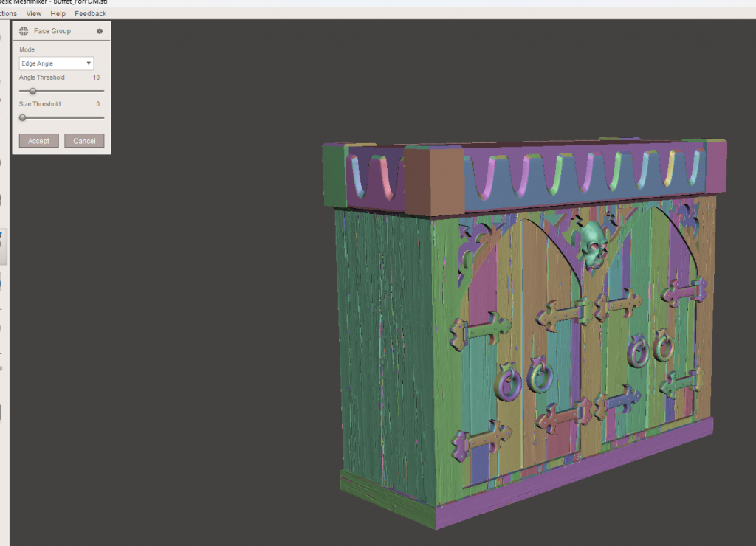Click the rightmost ring handle on the cabinet
The width and height of the screenshot is (756, 546).
(x=663, y=345)
